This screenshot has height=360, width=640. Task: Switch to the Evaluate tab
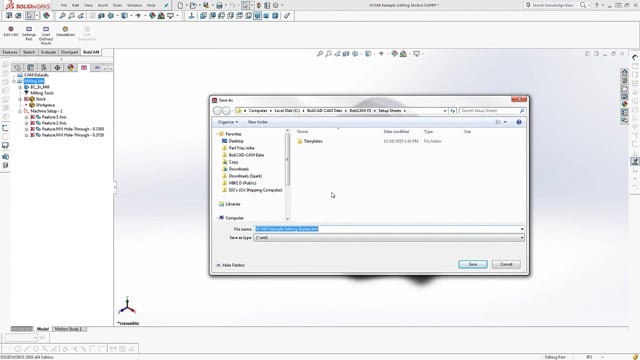(x=48, y=52)
